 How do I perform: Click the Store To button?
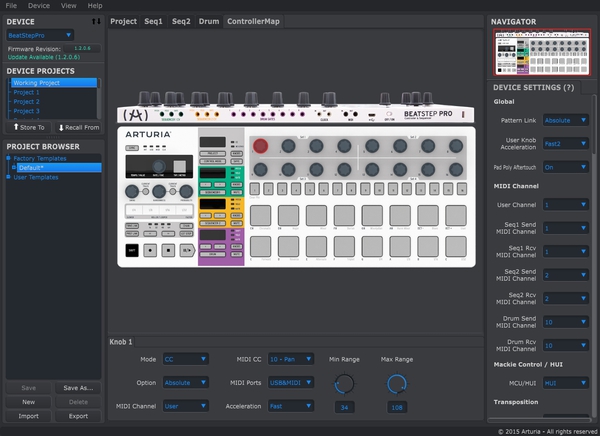(x=27, y=127)
